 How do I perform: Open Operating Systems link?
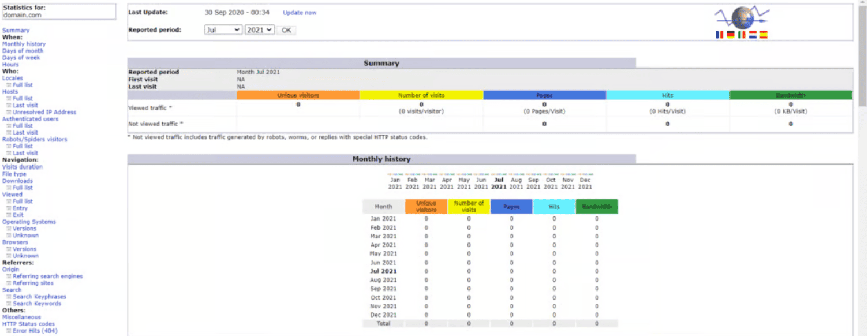pyautogui.click(x=29, y=222)
